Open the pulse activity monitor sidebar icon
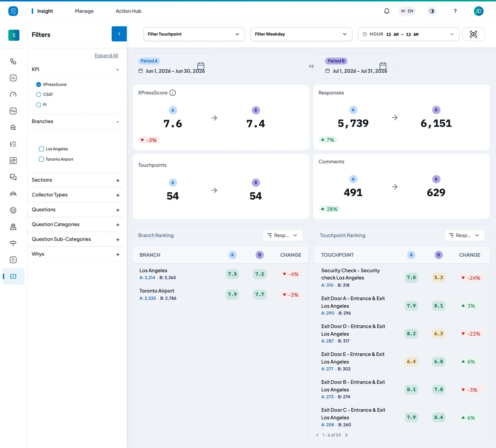This screenshot has width=496, height=448. click(x=13, y=111)
